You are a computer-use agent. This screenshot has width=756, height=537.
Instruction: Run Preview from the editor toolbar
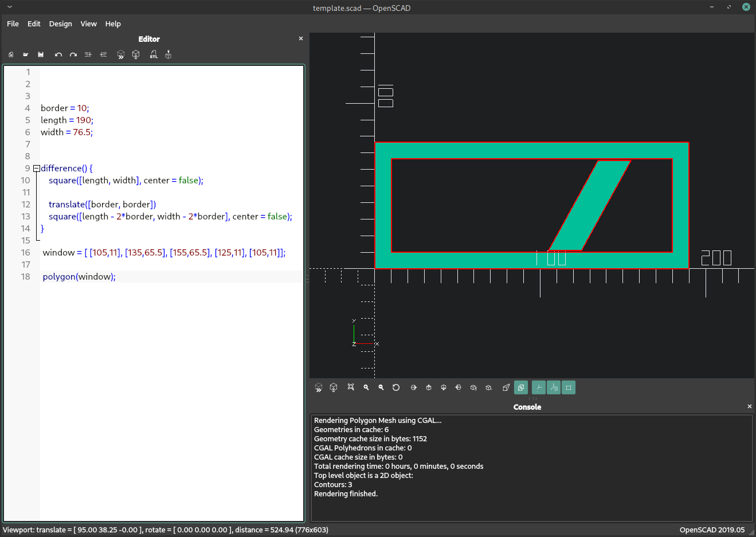(x=121, y=54)
